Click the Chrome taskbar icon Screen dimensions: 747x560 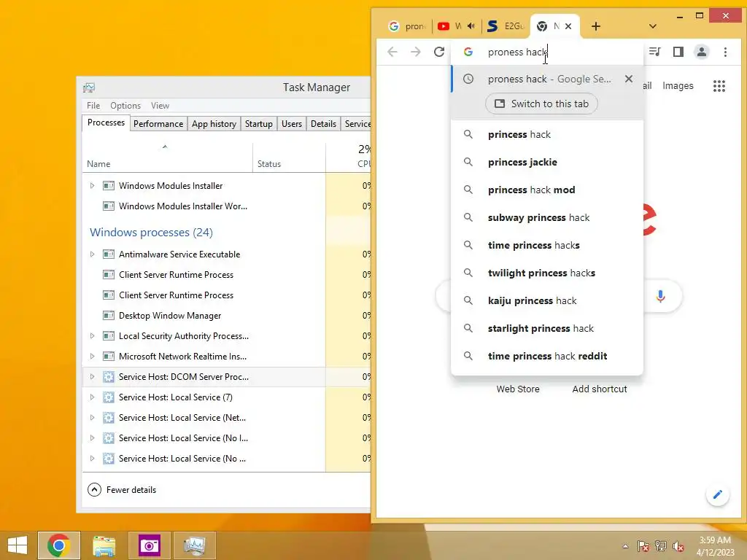[59, 545]
